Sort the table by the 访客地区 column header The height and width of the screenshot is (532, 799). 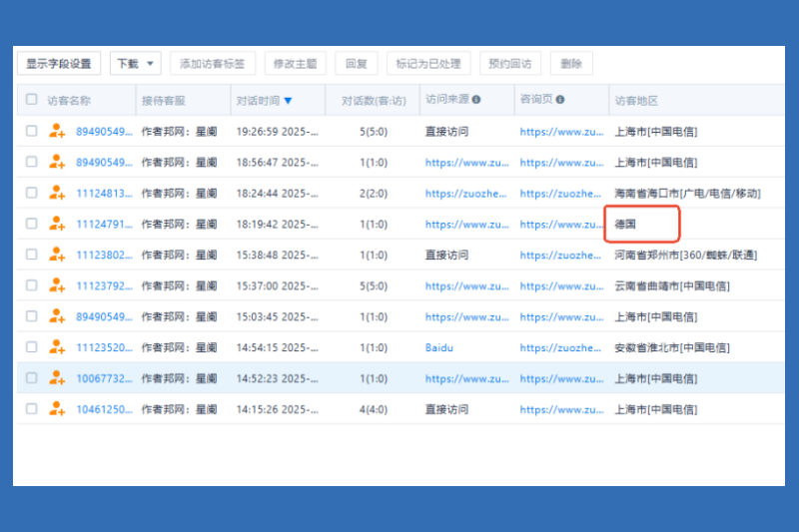click(636, 101)
